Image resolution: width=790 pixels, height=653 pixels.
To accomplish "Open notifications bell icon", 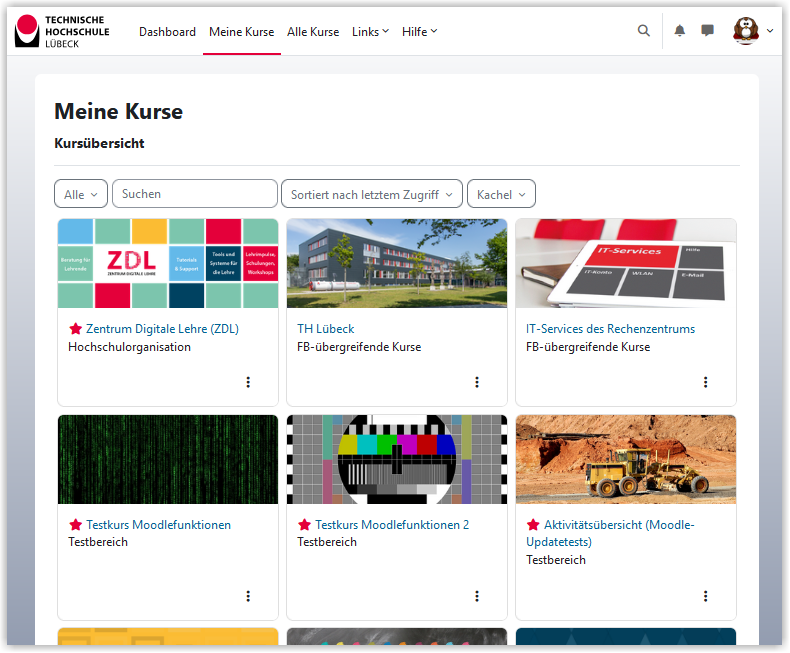I will [x=680, y=31].
